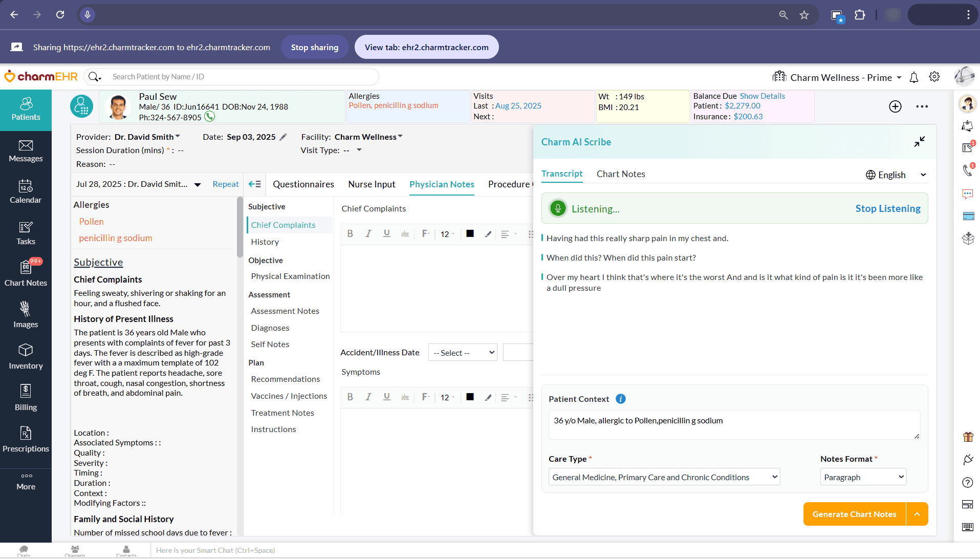
Task: Open the Prescriptions sidebar icon
Action: pyautogui.click(x=26, y=434)
